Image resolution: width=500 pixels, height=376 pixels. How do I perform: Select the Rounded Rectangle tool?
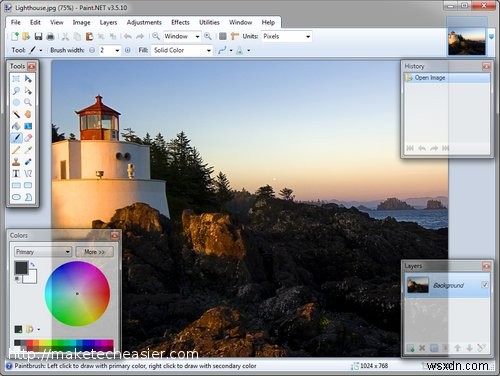coord(28,185)
